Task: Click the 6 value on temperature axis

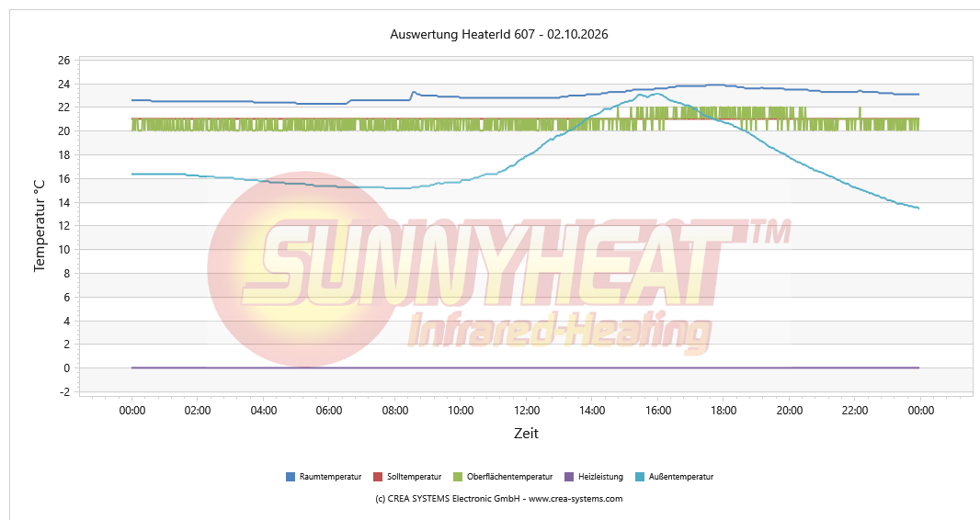Action: (67, 297)
